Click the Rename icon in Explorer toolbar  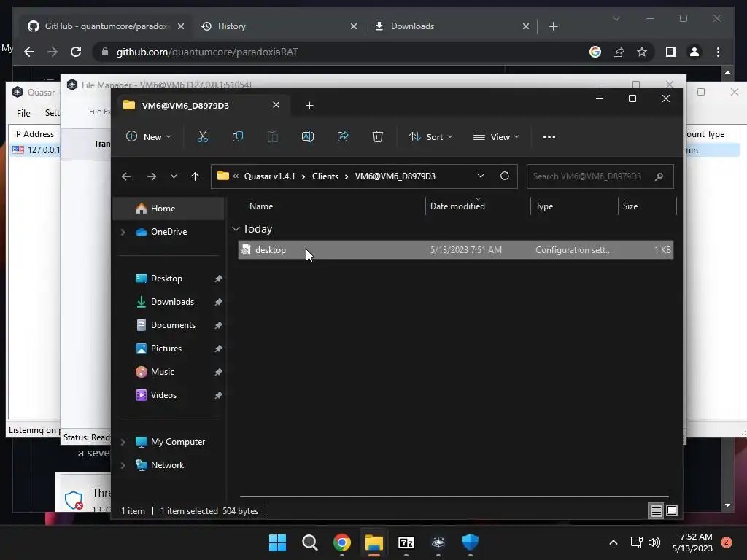[308, 136]
